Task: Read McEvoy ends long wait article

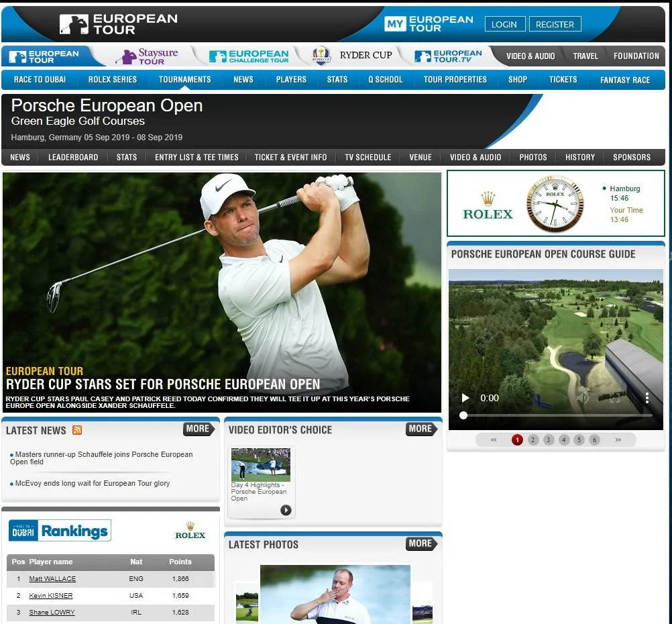Action: tap(92, 483)
